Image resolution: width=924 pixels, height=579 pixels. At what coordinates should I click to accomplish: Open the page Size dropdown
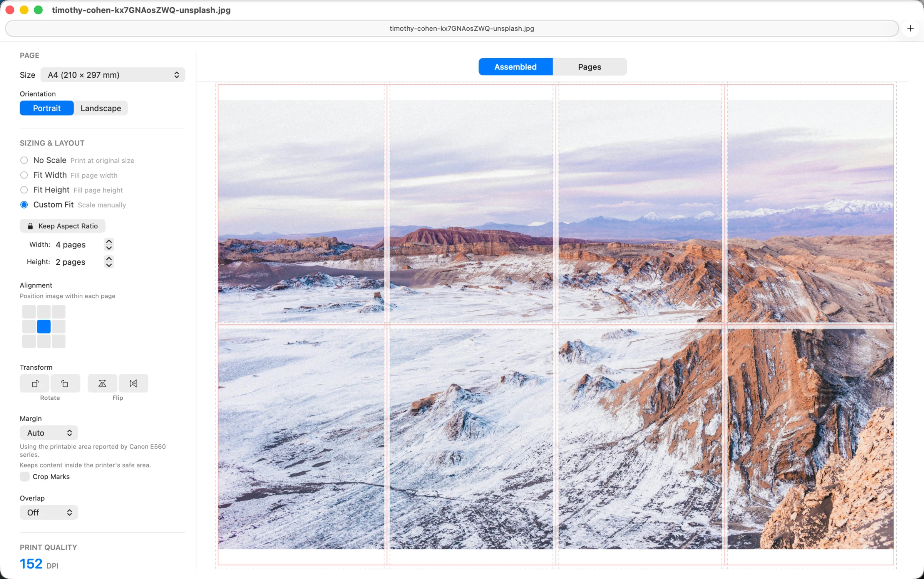113,75
